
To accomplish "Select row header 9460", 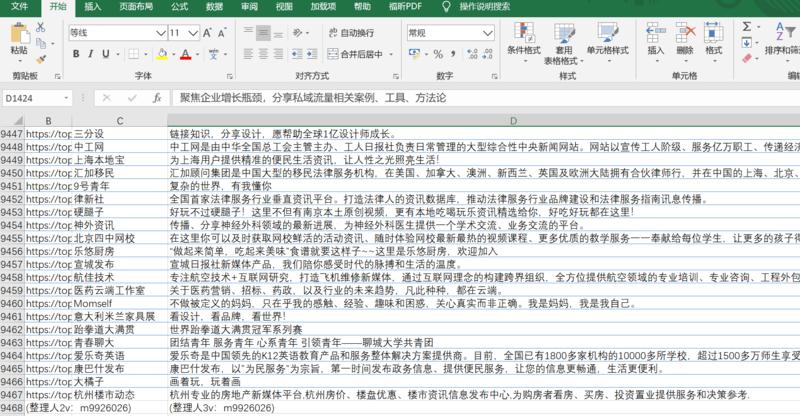I will (12, 304).
